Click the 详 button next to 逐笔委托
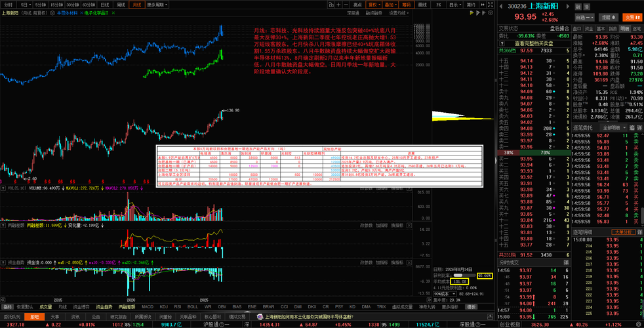 (x=639, y=128)
